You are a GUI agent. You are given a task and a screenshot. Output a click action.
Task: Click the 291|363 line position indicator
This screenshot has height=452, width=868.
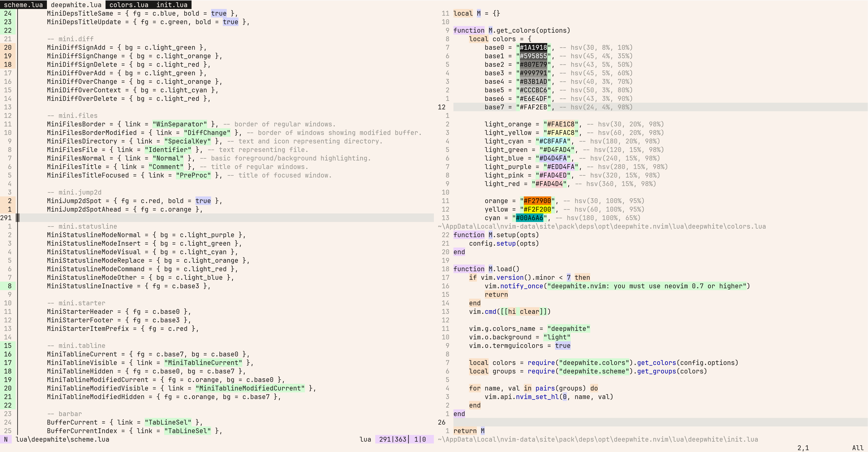point(392,439)
